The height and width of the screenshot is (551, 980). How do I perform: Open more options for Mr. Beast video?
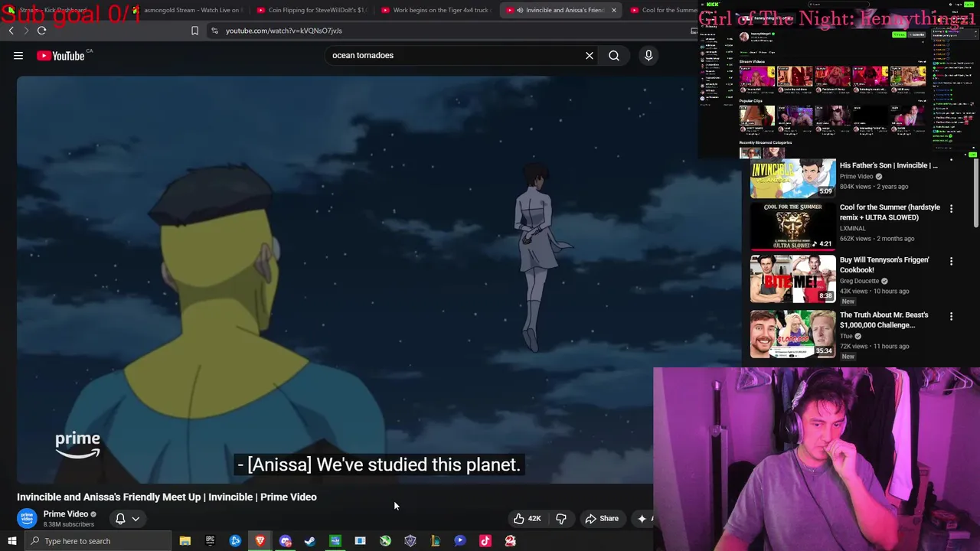[952, 316]
